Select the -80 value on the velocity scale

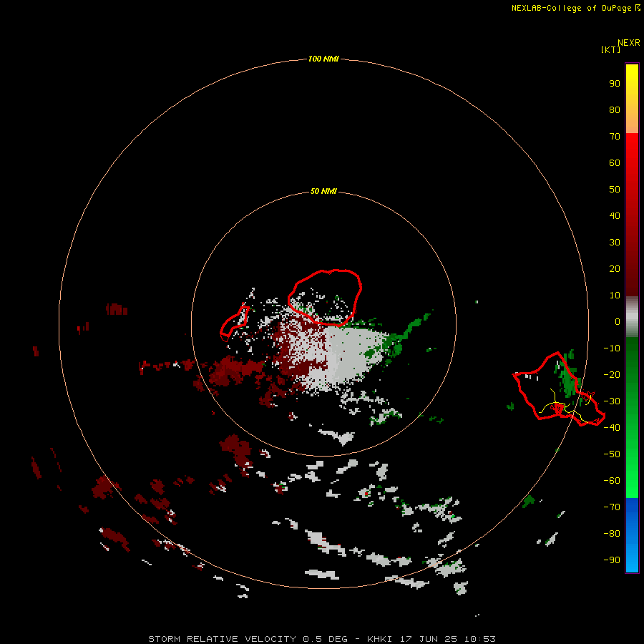(612, 534)
